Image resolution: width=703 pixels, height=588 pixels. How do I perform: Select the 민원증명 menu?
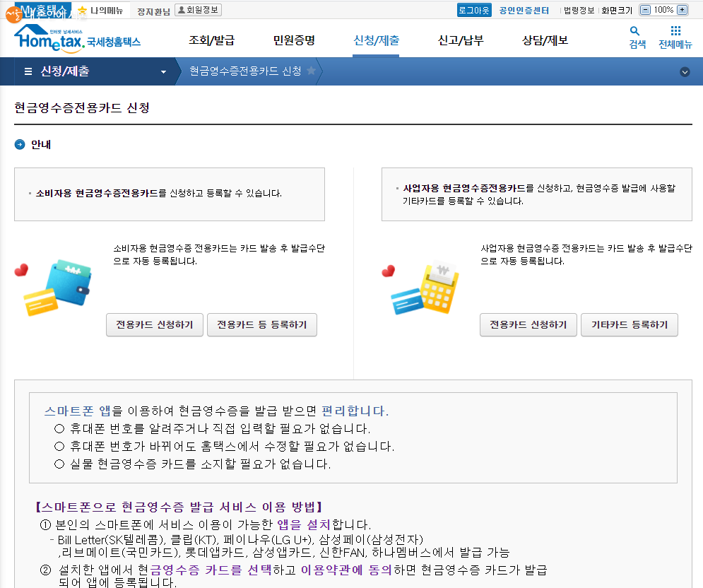point(294,40)
